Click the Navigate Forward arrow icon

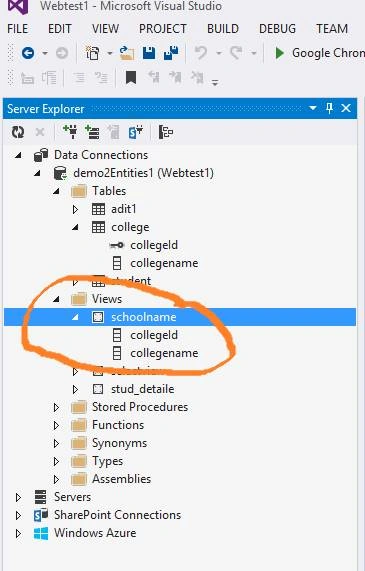point(62,53)
